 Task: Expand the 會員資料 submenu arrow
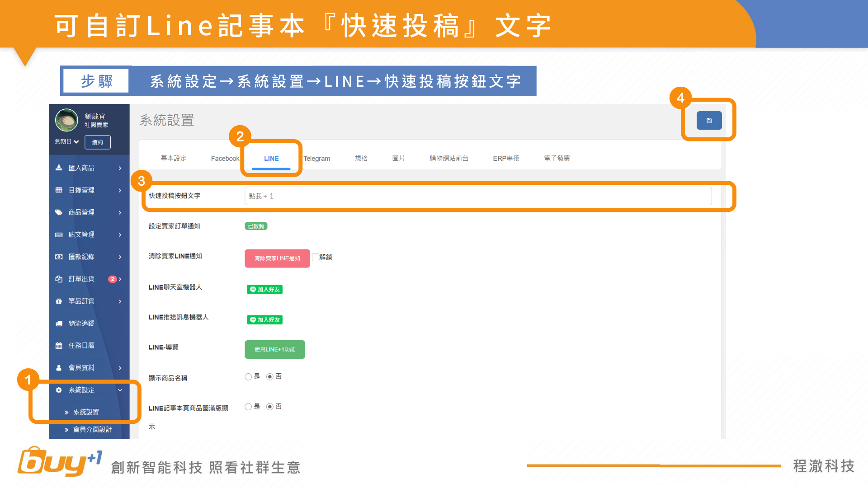coord(120,368)
